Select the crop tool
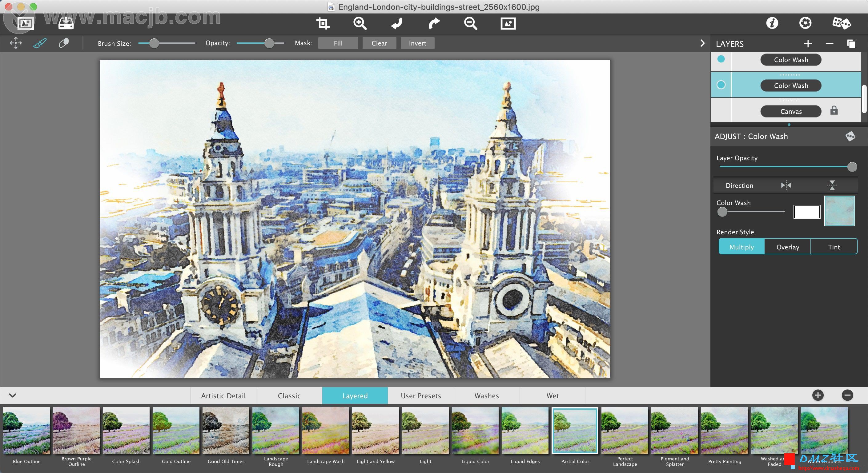Viewport: 868px width, 473px height. [323, 23]
